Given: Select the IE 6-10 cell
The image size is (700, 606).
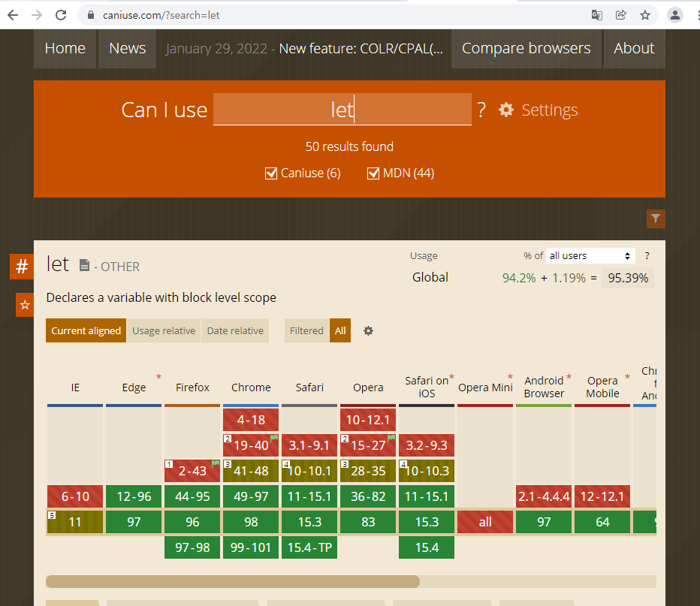Looking at the screenshot, I should tap(75, 496).
